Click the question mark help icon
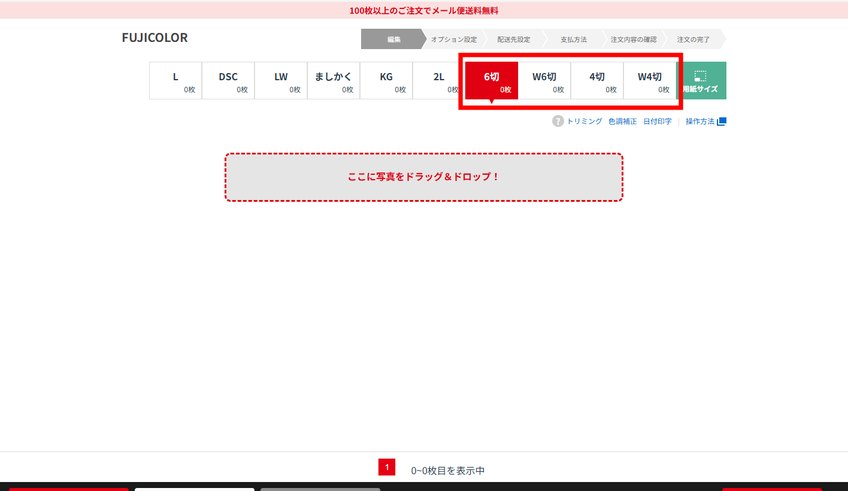 click(x=558, y=121)
